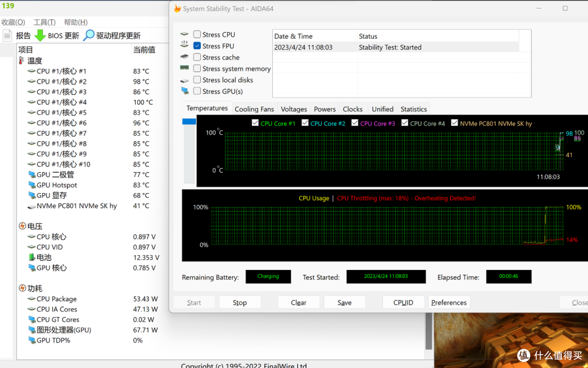The image size is (588, 368).
Task: Open the 收藏(O) menu
Action: tap(13, 22)
